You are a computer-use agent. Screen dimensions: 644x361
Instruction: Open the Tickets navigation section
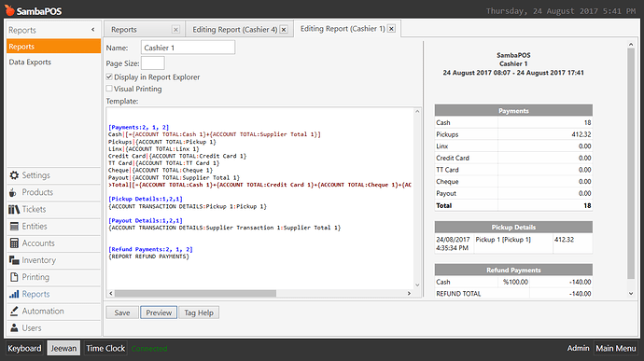click(54, 210)
